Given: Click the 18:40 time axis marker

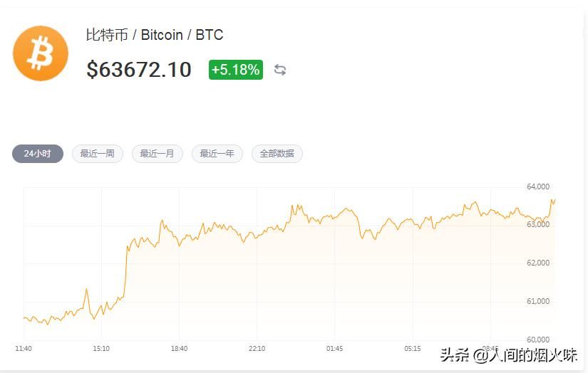Looking at the screenshot, I should (179, 349).
